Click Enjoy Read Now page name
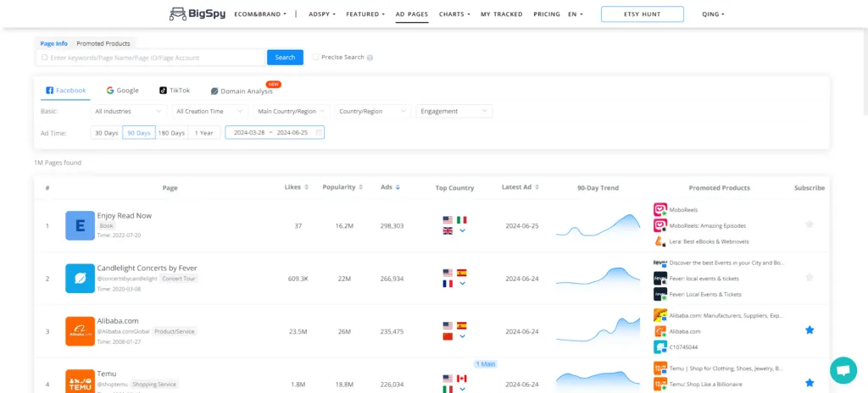This screenshot has height=393, width=868. (125, 216)
